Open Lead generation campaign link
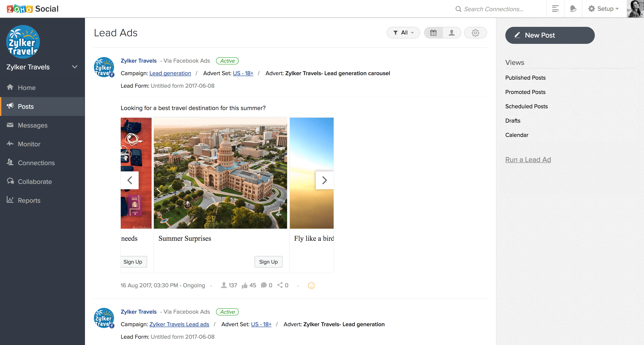This screenshot has height=345, width=644. pyautogui.click(x=170, y=73)
